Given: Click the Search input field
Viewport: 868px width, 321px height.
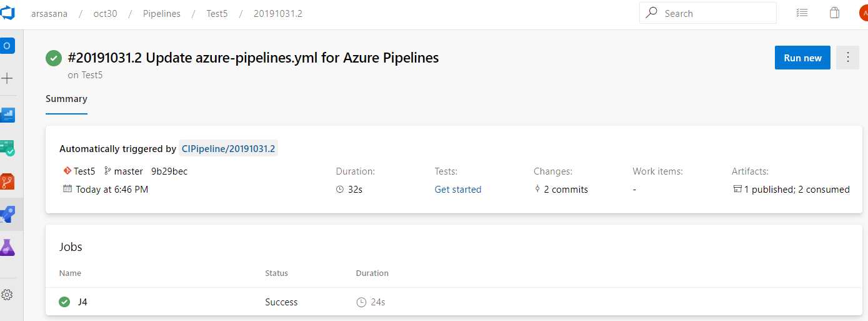Looking at the screenshot, I should [708, 13].
